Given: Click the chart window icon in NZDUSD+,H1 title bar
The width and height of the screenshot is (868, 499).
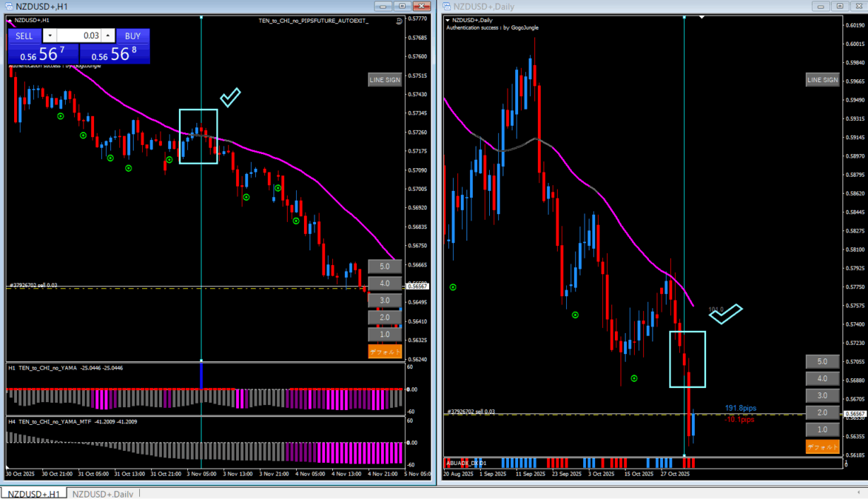Looking at the screenshot, I should 8,6.
